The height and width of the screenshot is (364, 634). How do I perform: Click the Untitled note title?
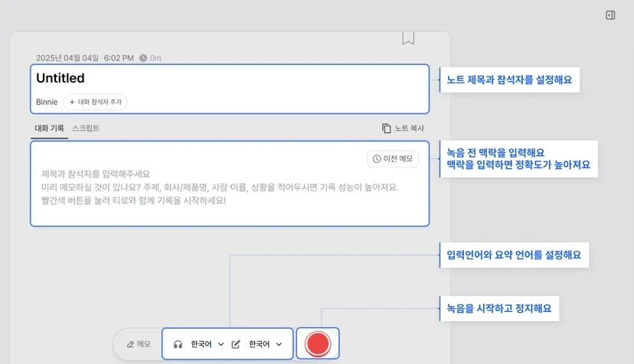point(60,78)
